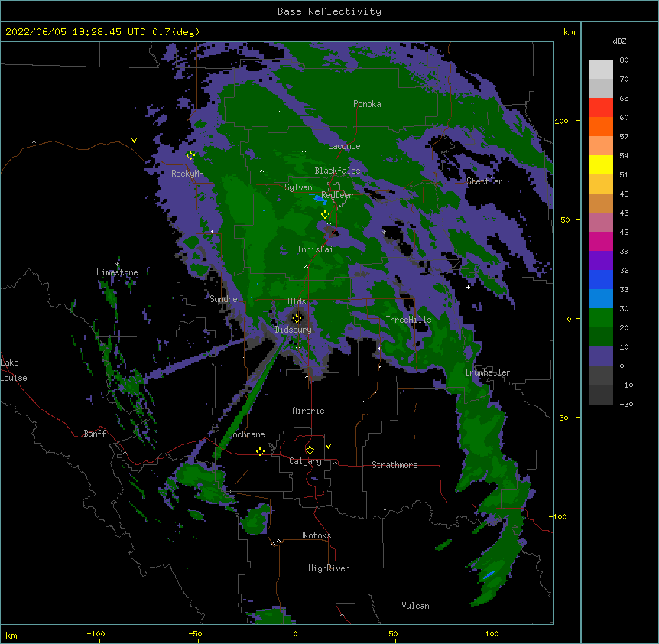659x644 pixels.
Task: Click the asterisk marker above Limestone
Action: 118,265
